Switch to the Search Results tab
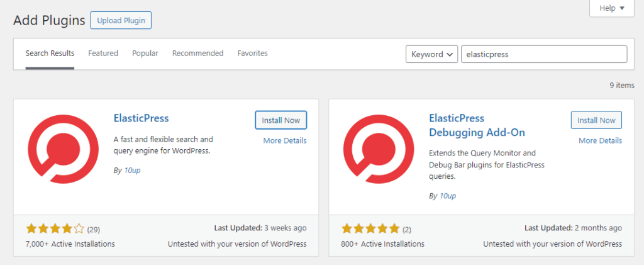 50,54
